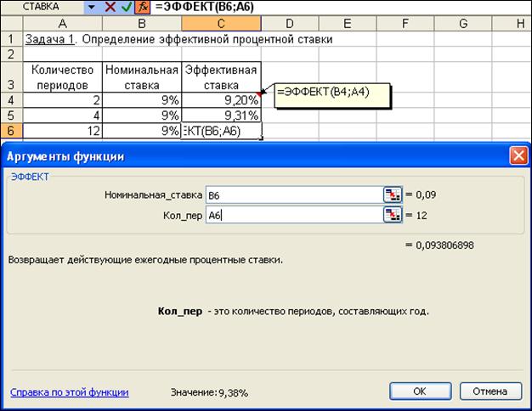This screenshot has height=411, width=532.
Task: Click cell A6 containing 12
Action: tap(63, 131)
